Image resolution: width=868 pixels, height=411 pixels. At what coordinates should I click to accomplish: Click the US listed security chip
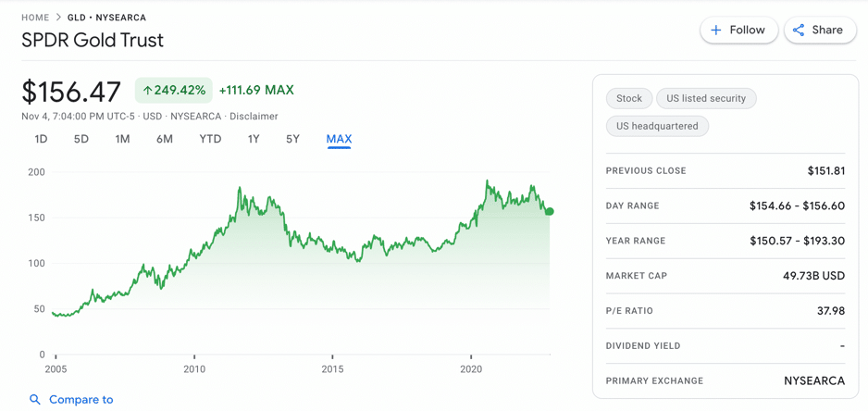[706, 98]
